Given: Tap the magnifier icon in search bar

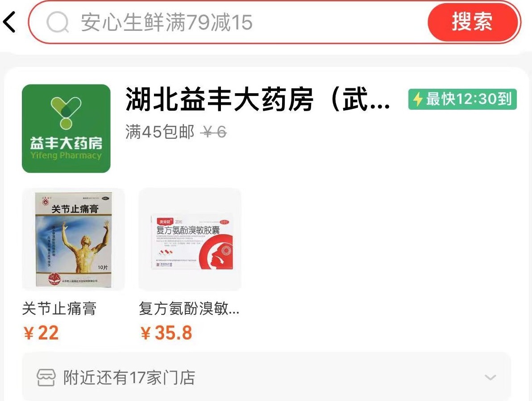Looking at the screenshot, I should [57, 22].
